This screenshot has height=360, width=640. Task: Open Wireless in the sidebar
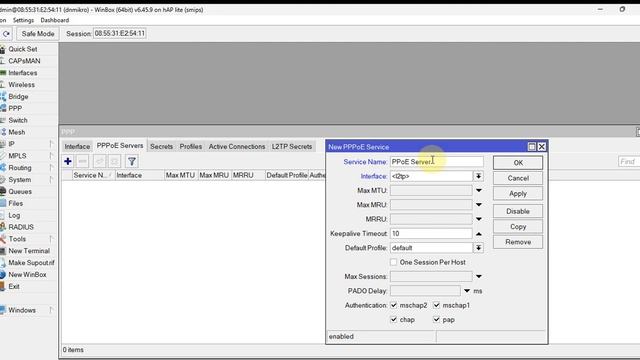[21, 84]
